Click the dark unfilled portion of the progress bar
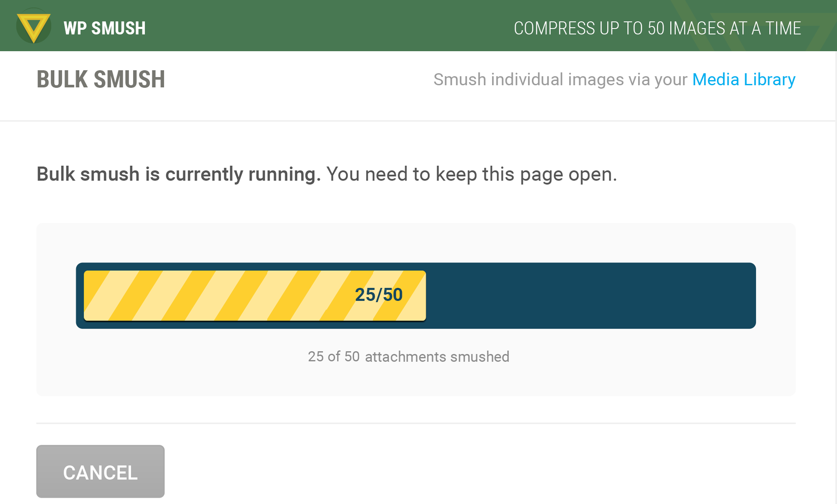Image resolution: width=837 pixels, height=504 pixels. click(590, 295)
